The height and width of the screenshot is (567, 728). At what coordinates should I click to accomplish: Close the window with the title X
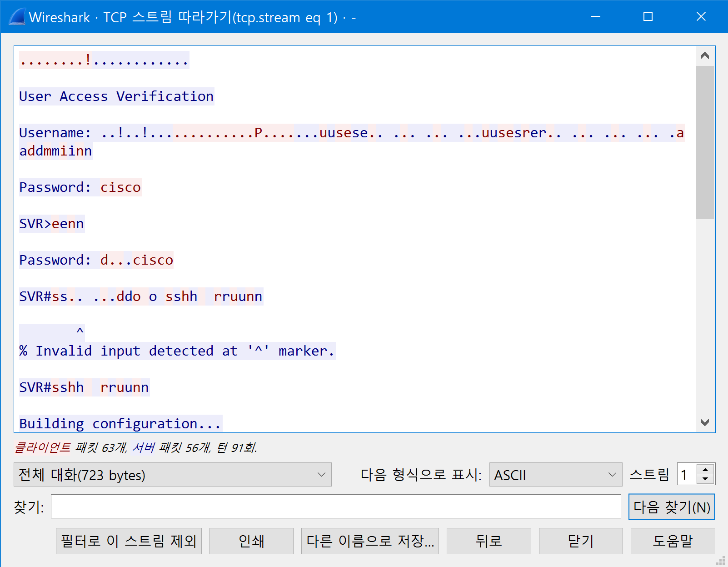click(x=701, y=17)
